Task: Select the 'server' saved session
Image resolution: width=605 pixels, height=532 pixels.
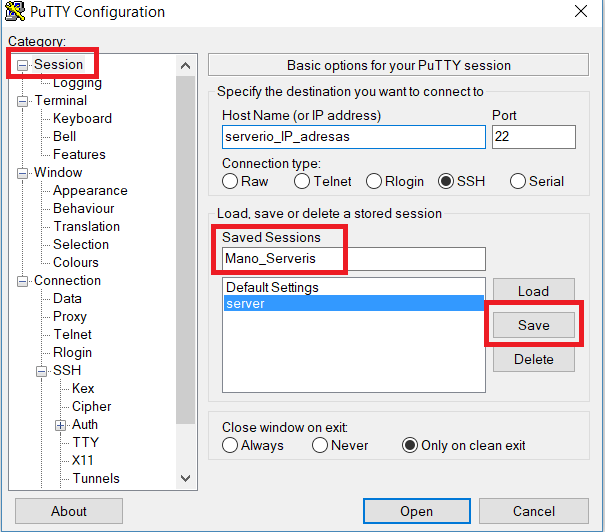Action: (354, 303)
